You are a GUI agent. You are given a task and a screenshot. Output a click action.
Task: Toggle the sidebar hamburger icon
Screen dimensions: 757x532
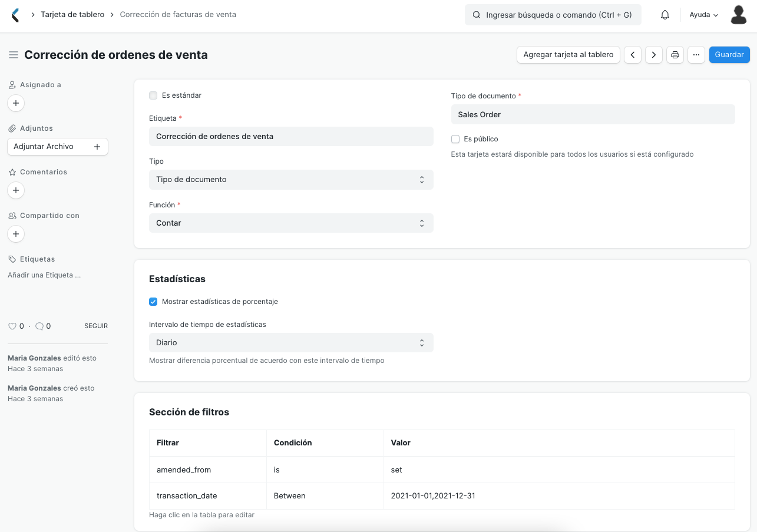coord(13,55)
